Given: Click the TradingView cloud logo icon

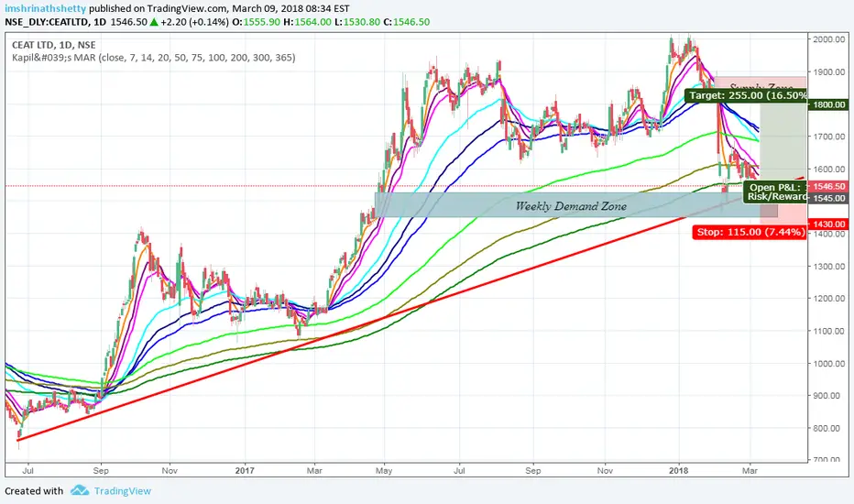Looking at the screenshot, I should (80, 490).
